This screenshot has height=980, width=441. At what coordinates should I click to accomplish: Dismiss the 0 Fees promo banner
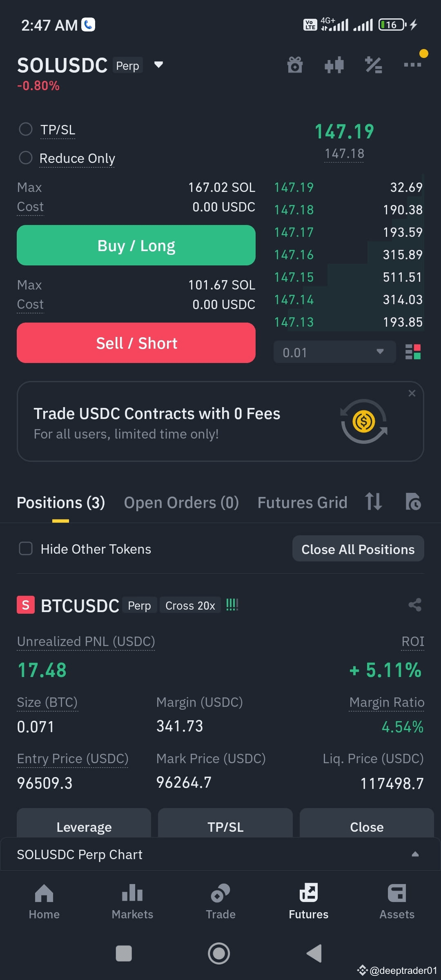412,393
